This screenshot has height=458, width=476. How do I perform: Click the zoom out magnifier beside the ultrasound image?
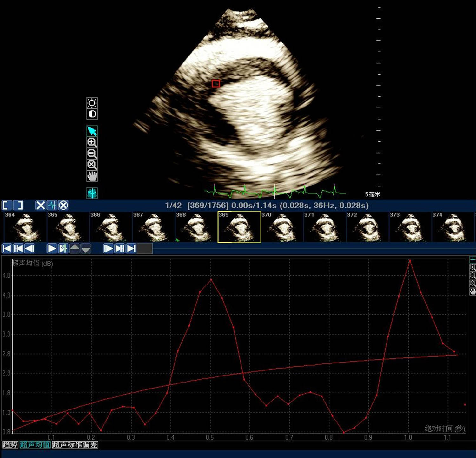tap(92, 154)
